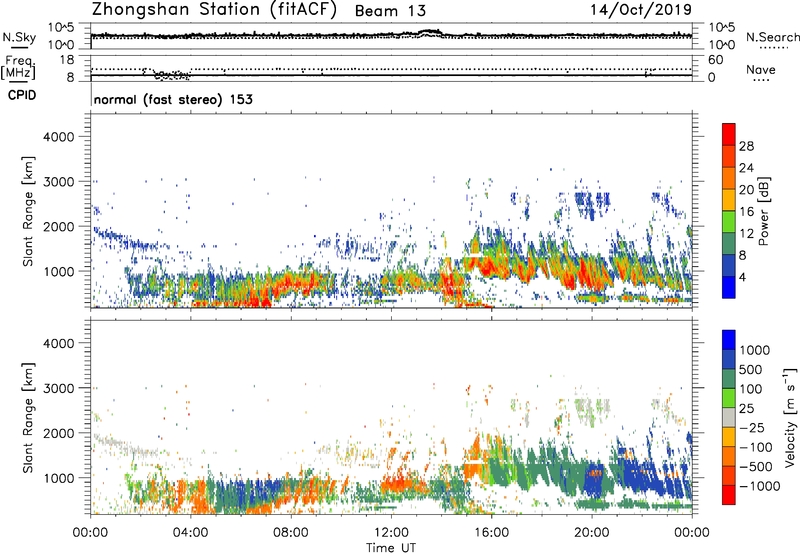Click the "-500" label on the velocity scale
Image resolution: width=800 pixels, height=554 pixels.
click(x=756, y=467)
